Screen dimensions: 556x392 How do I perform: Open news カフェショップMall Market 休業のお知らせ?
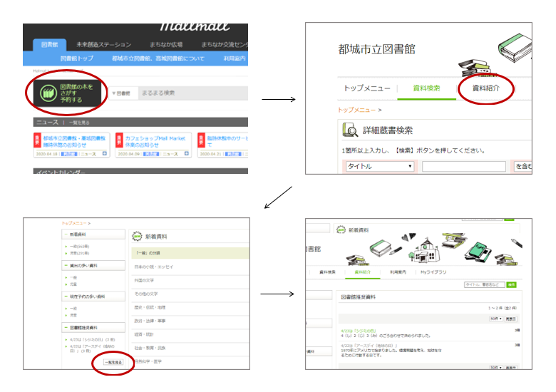click(155, 141)
